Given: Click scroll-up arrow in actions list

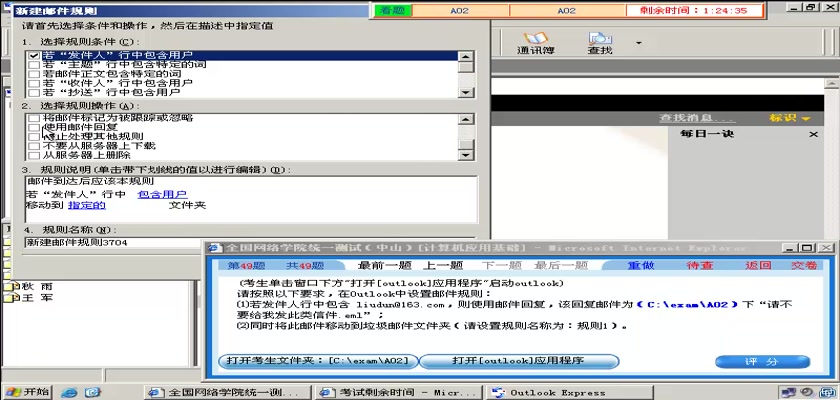Looking at the screenshot, I should tap(466, 119).
